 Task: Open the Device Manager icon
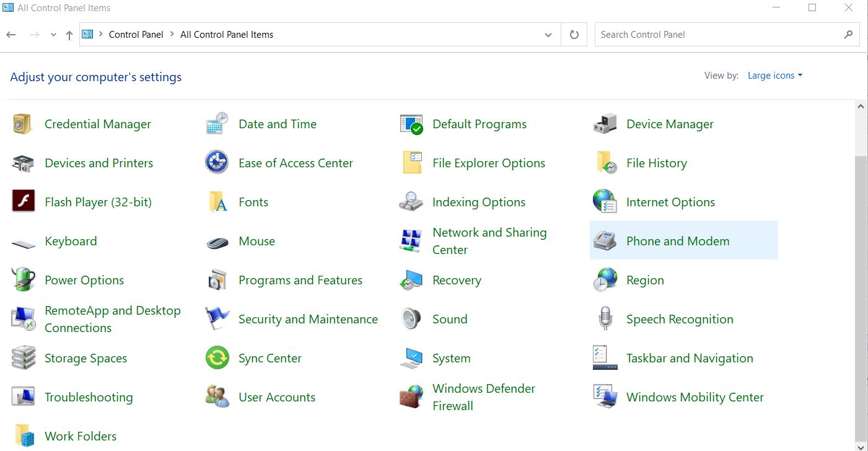(x=605, y=124)
